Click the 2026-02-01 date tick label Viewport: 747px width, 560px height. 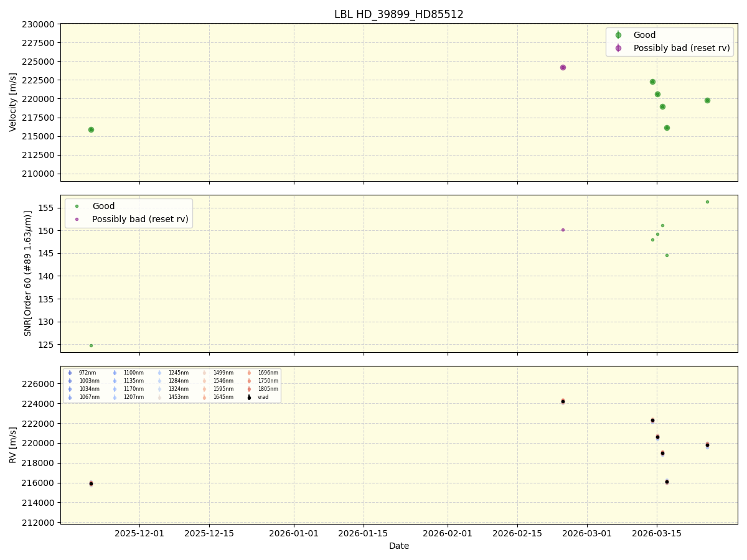[x=448, y=533]
